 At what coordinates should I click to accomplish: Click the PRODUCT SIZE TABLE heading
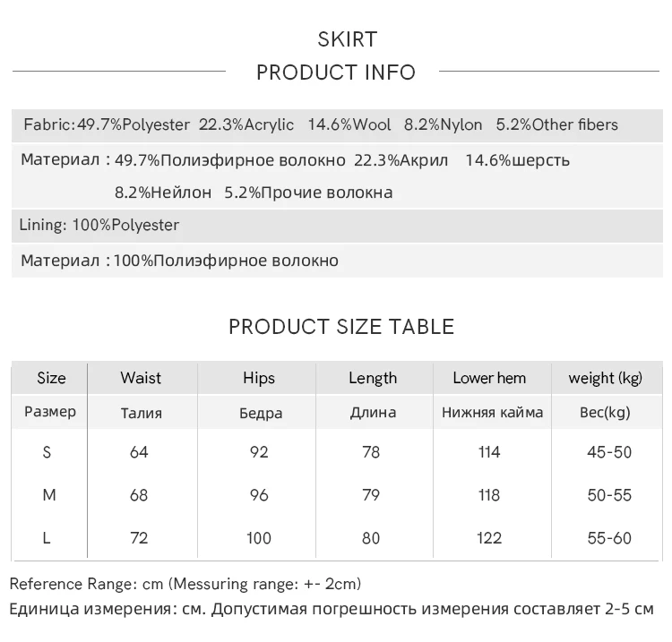click(341, 327)
